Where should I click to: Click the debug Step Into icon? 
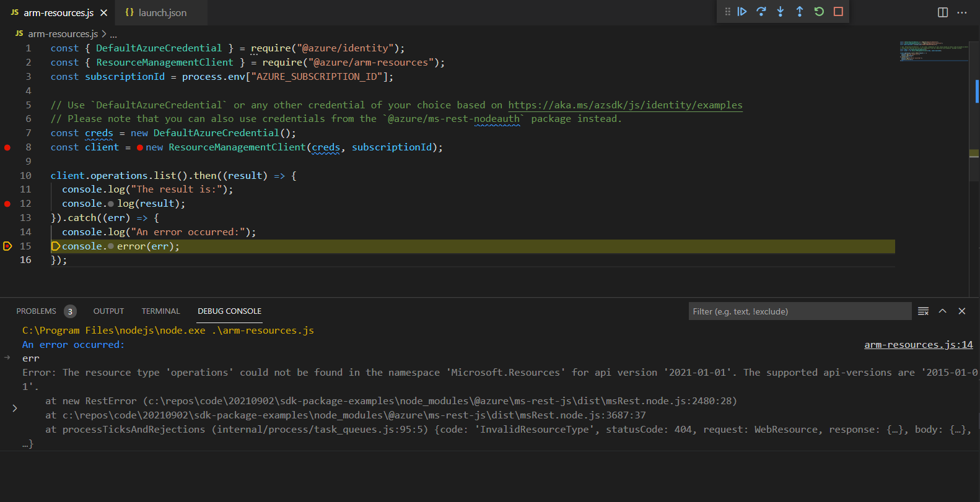point(781,12)
